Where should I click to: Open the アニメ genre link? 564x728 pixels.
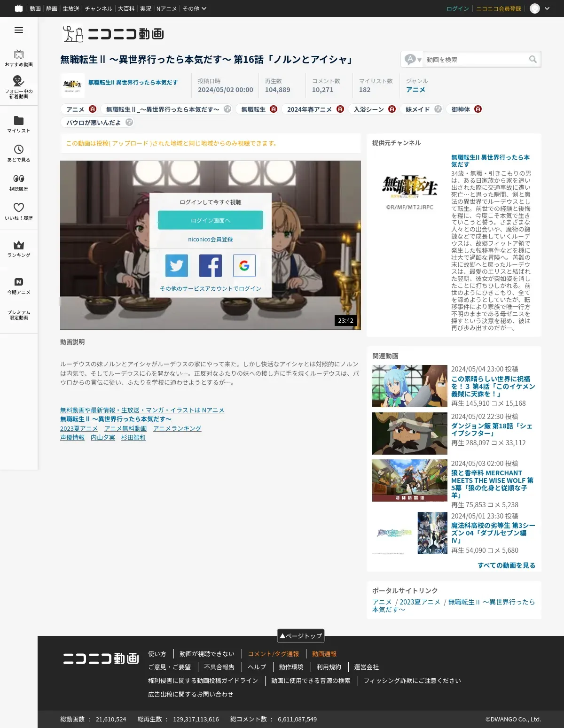click(x=415, y=89)
